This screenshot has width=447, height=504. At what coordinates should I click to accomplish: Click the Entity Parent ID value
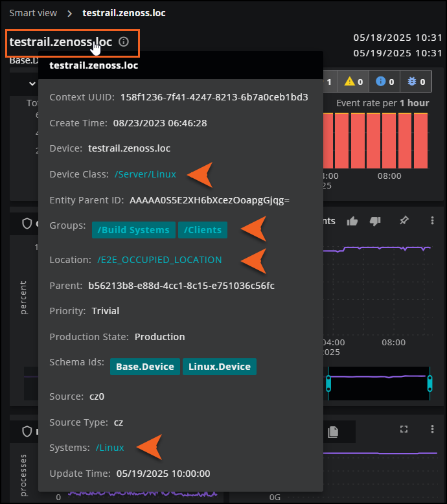(209, 200)
